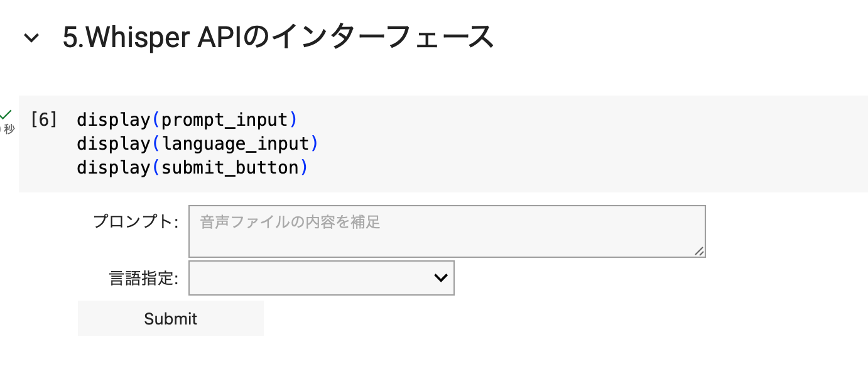Click the language dropdown chevron arrow

[x=441, y=278]
